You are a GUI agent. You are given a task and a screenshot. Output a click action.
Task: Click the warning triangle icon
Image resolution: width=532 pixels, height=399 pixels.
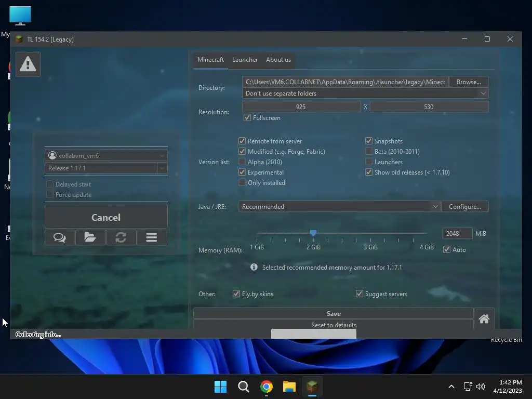click(28, 64)
